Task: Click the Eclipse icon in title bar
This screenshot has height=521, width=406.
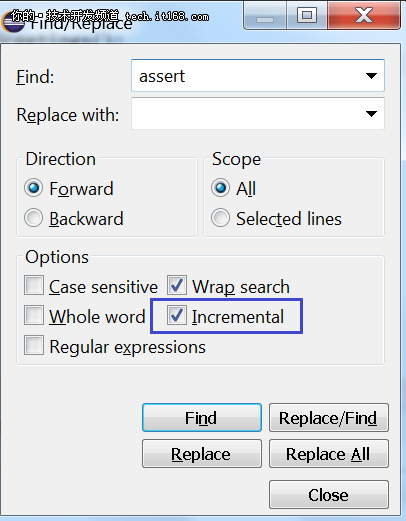Action: click(13, 22)
